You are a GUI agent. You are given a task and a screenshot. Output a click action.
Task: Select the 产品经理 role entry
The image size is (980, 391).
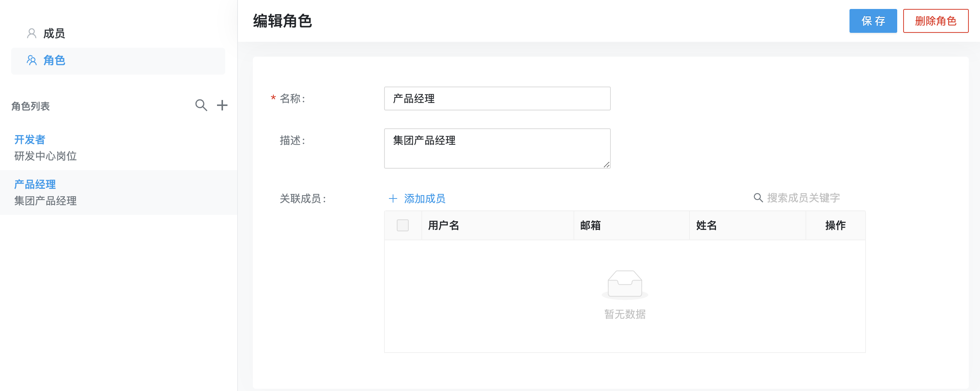click(x=118, y=192)
